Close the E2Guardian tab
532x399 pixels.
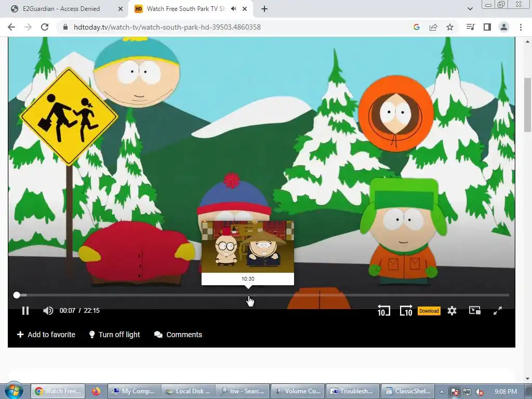(121, 9)
